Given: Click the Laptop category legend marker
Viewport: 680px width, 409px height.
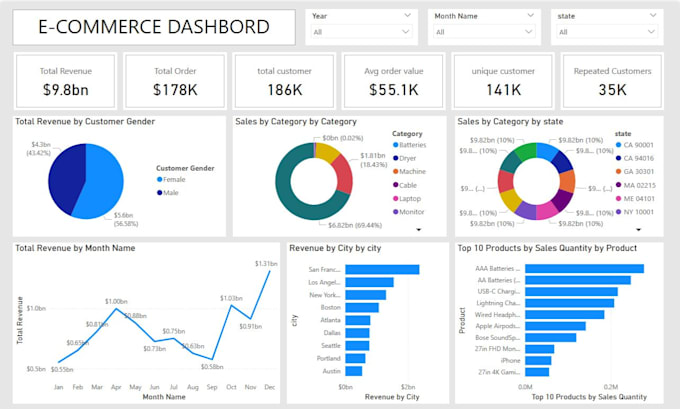Looking at the screenshot, I should click(x=396, y=199).
